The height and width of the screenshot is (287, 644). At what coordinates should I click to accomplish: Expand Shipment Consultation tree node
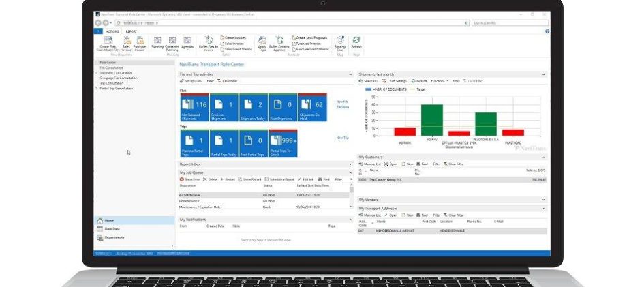(97, 73)
